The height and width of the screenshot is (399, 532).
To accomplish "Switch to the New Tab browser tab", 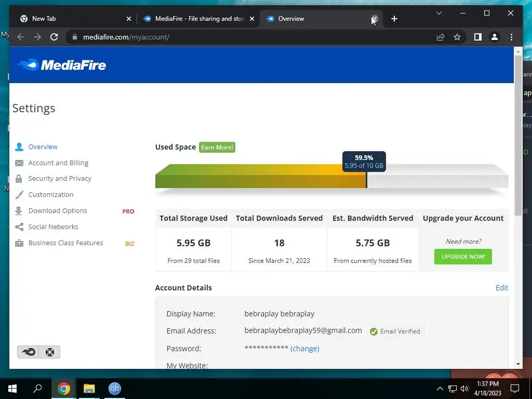I will [x=72, y=19].
